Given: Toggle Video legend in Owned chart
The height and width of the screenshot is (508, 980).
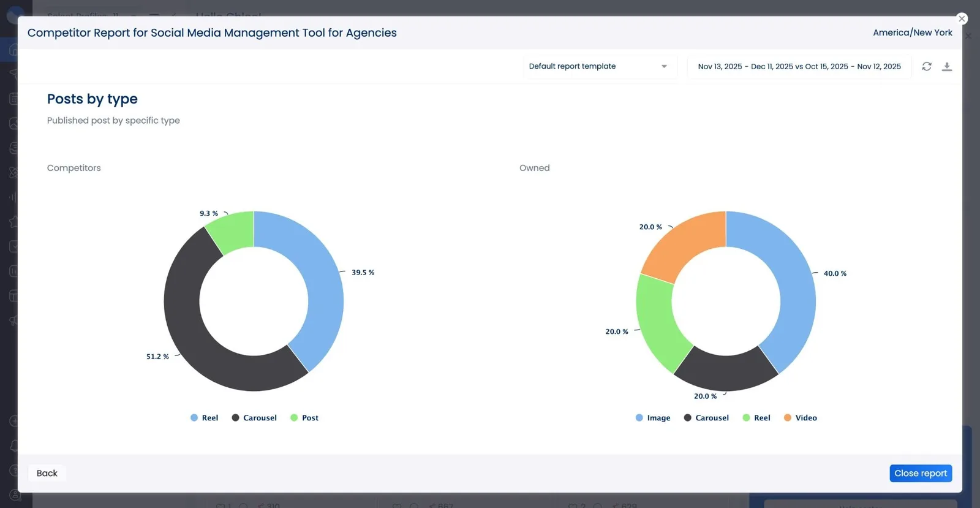Looking at the screenshot, I should pyautogui.click(x=801, y=418).
